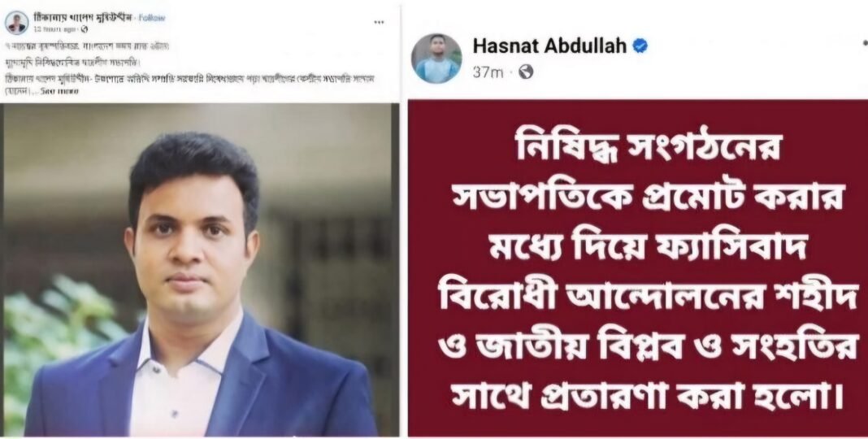Open the maroon Bengali text card image

[638, 268]
